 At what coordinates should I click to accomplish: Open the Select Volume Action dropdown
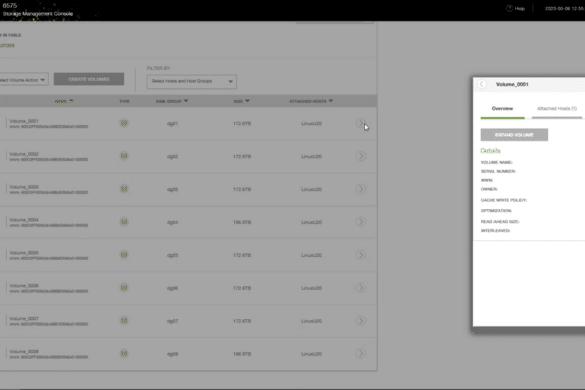click(24, 80)
